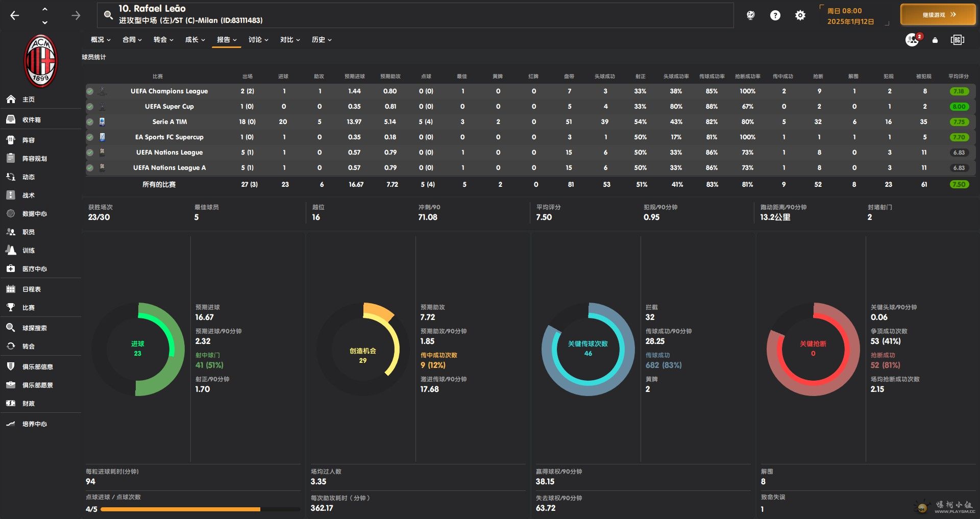Click the 继续游戏 continue button
Image resolution: width=980 pixels, height=519 pixels.
click(x=938, y=15)
